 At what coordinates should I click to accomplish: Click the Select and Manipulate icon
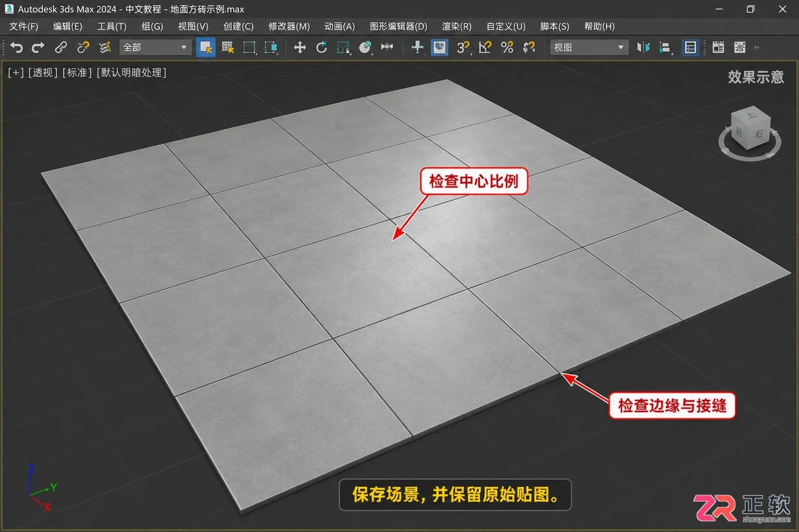418,47
